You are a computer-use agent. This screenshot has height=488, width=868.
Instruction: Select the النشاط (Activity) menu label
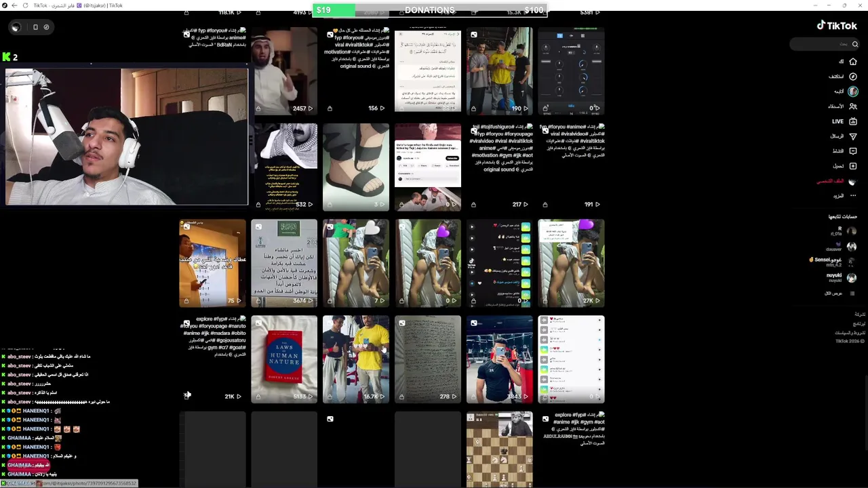point(838,151)
